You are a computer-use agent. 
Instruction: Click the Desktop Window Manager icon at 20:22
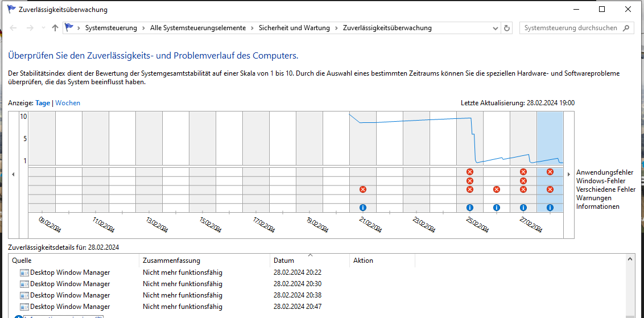click(x=24, y=272)
